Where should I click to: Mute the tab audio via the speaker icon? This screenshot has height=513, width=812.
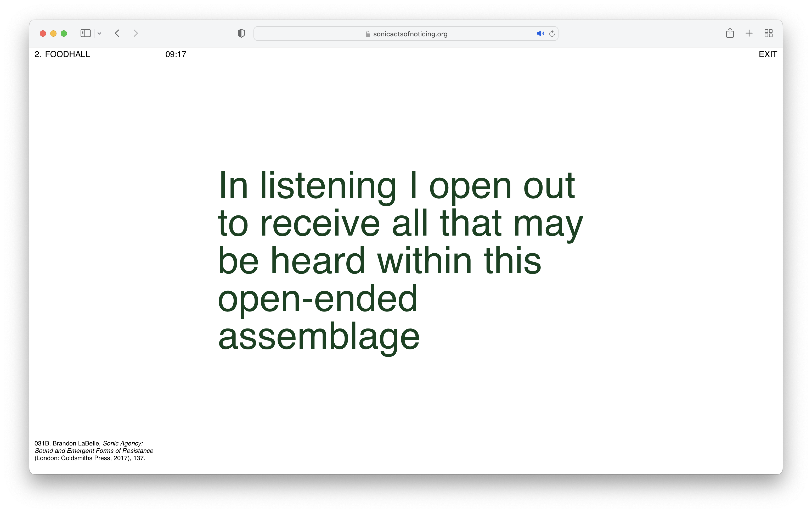(540, 34)
